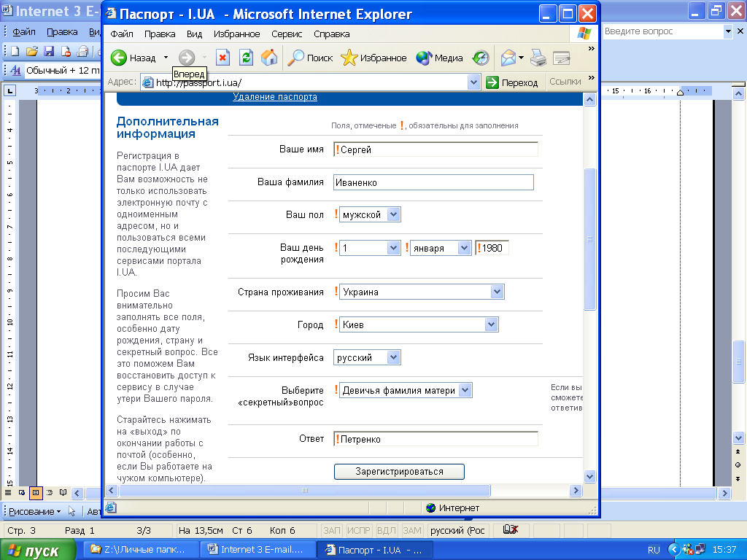Open Правка menu in Internet Explorer
747x560 pixels.
[x=160, y=34]
